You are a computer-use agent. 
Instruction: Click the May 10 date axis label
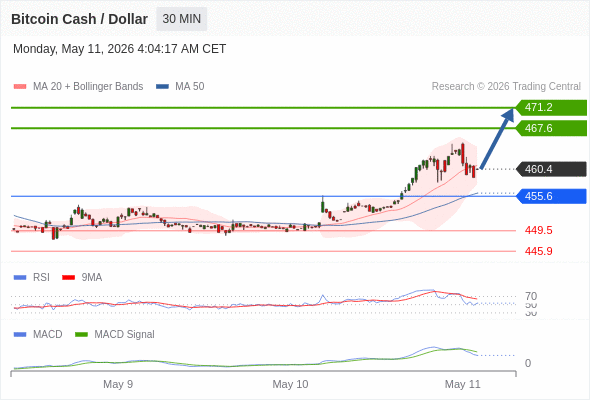(290, 384)
